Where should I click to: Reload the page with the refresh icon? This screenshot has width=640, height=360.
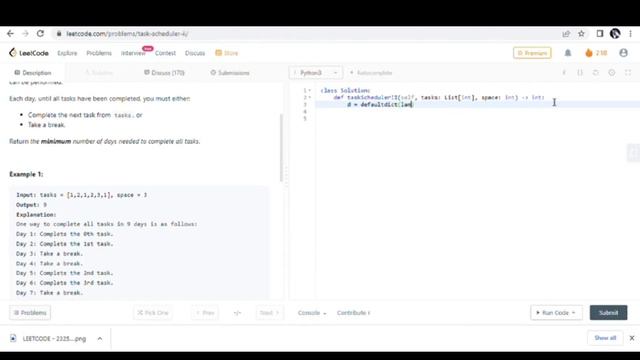pos(40,34)
